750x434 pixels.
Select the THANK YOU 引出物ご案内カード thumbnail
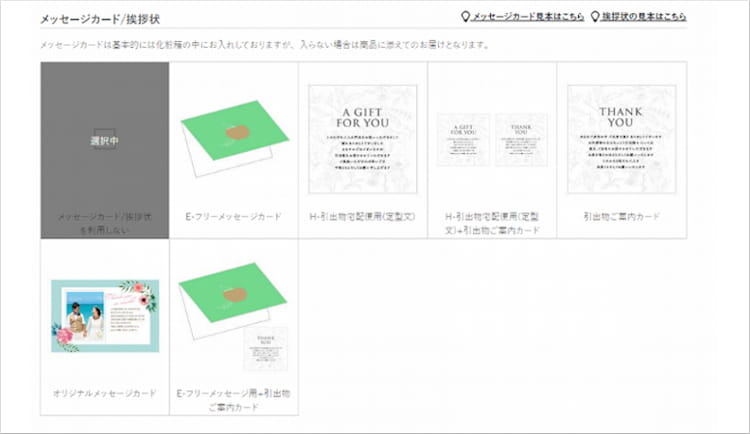coord(622,139)
